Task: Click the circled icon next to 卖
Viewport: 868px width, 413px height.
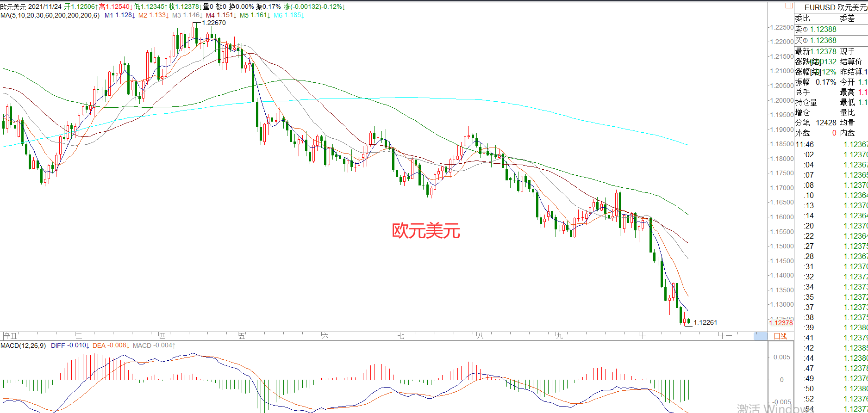Action: coord(806,30)
